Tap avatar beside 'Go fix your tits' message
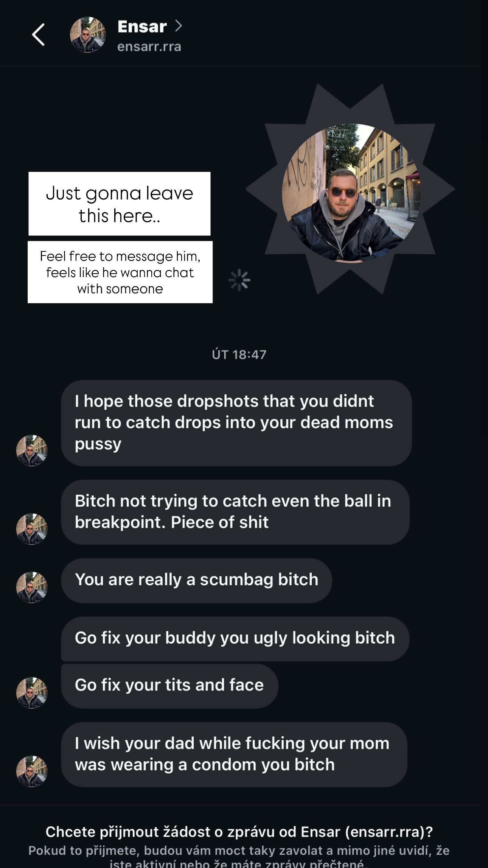The image size is (488, 868). pyautogui.click(x=32, y=693)
